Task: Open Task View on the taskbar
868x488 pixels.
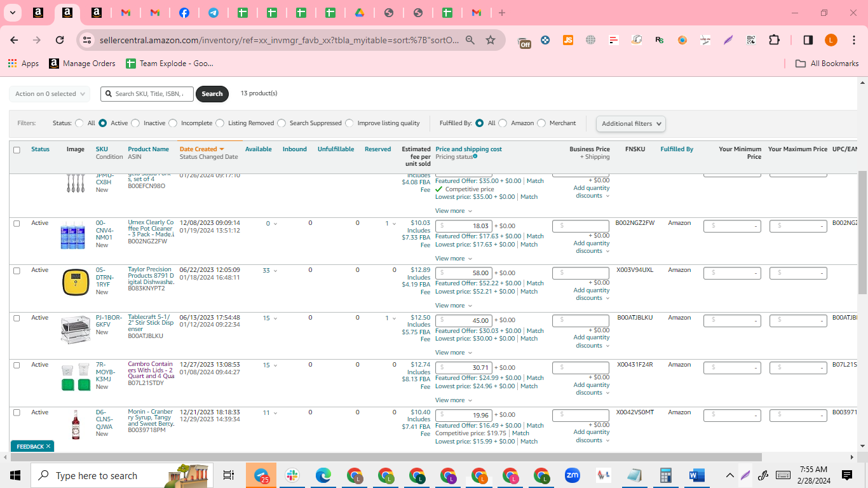Action: (x=229, y=475)
